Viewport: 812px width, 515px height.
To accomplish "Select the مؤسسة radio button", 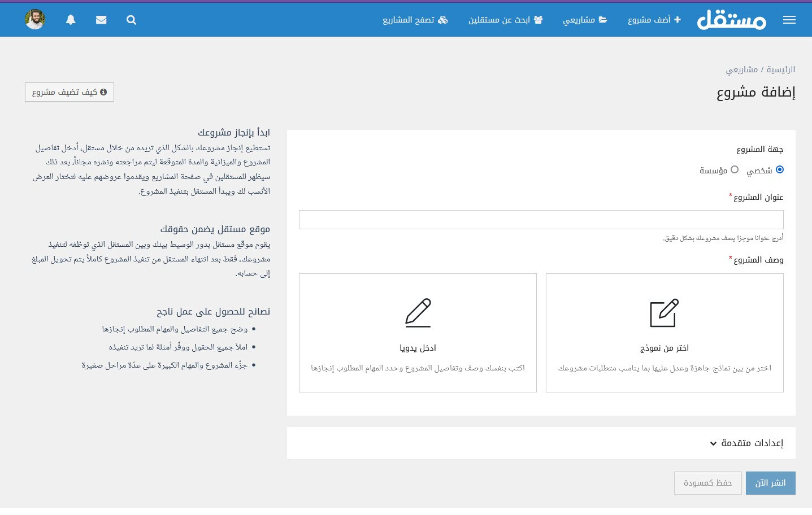I will (735, 169).
